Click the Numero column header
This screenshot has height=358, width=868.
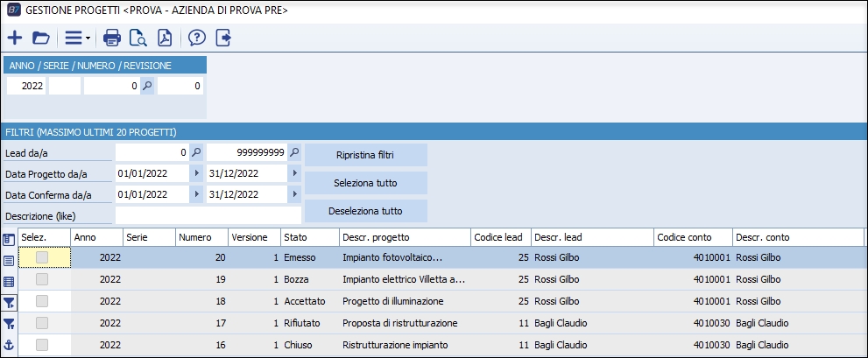(x=199, y=237)
